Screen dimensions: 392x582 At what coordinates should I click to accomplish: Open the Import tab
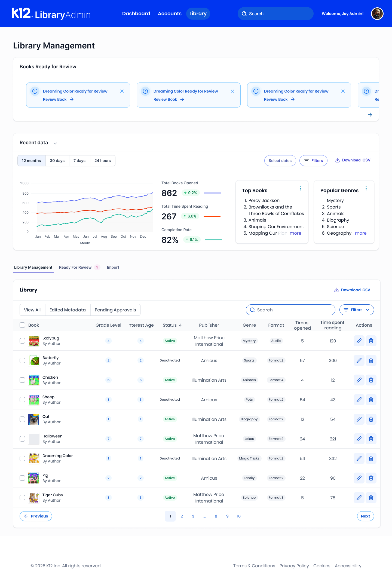coord(113,267)
